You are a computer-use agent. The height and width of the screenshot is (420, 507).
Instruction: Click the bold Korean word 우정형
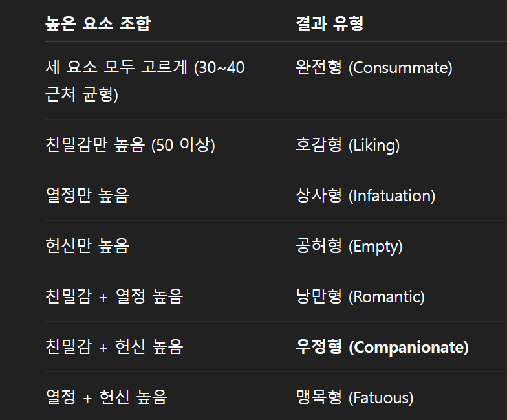click(318, 347)
